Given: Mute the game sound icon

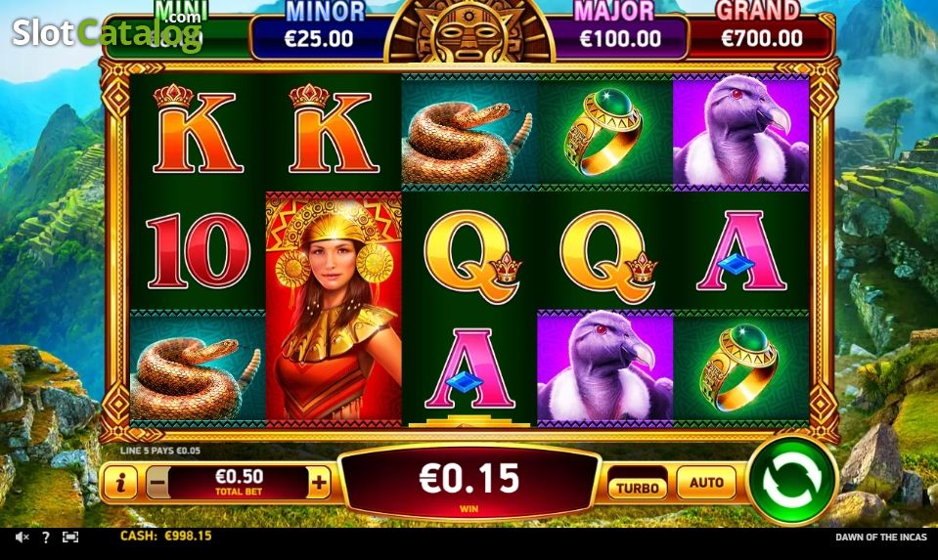Looking at the screenshot, I should pos(22,538).
